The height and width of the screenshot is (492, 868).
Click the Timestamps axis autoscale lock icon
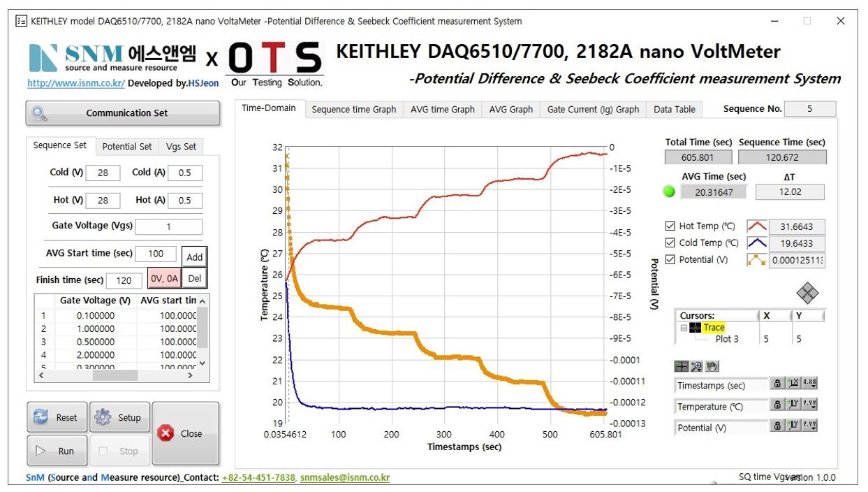[777, 384]
